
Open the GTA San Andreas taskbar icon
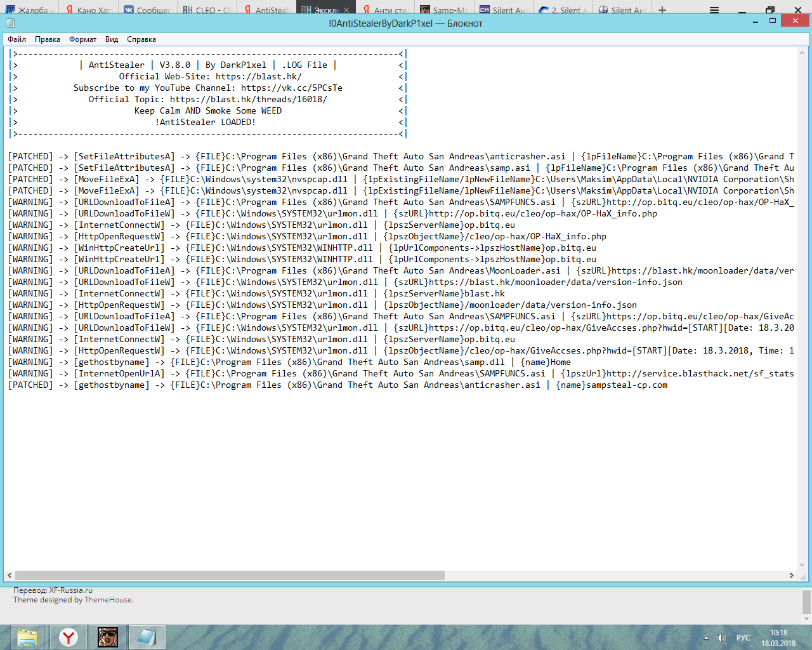click(108, 637)
